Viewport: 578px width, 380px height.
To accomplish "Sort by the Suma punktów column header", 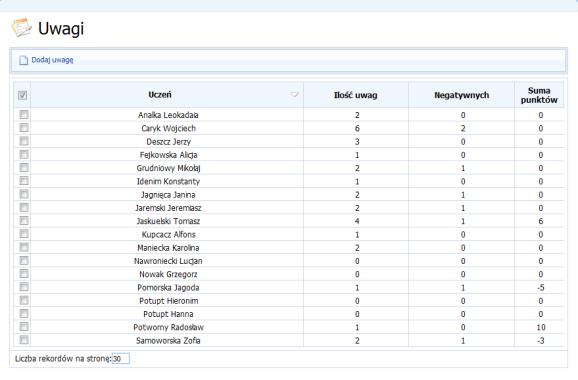I will (539, 95).
